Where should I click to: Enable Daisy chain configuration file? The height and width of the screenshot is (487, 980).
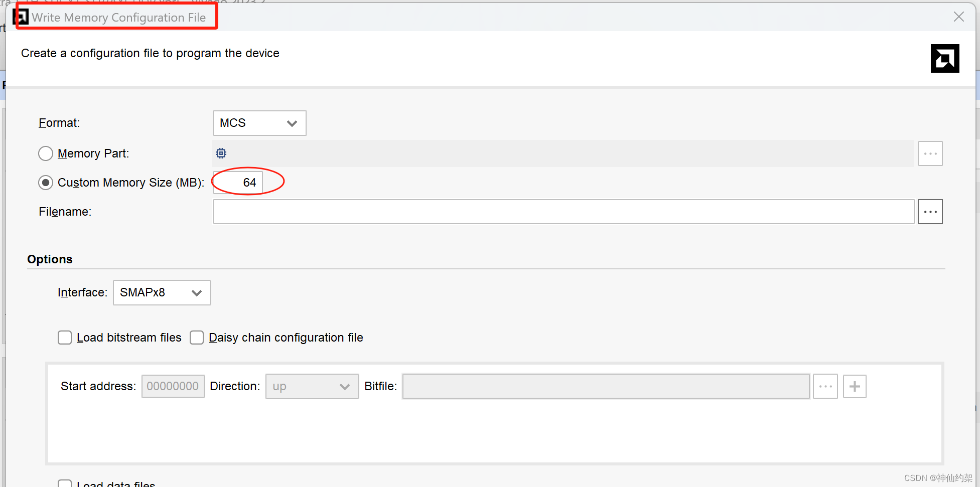(197, 338)
